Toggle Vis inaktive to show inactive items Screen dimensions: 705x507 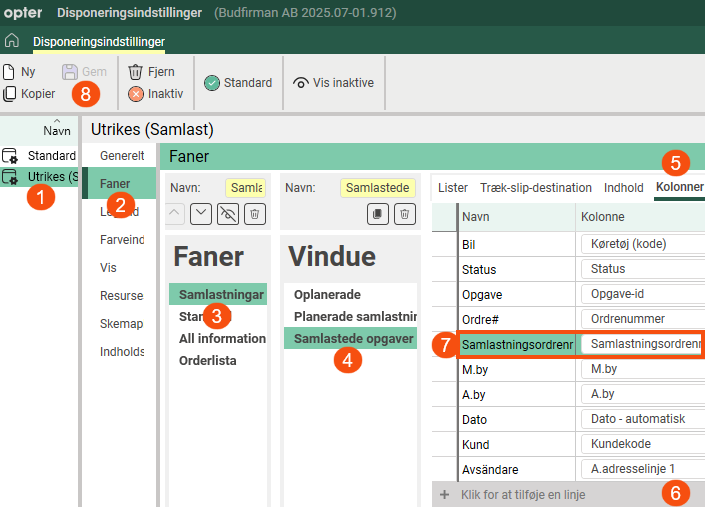click(334, 83)
